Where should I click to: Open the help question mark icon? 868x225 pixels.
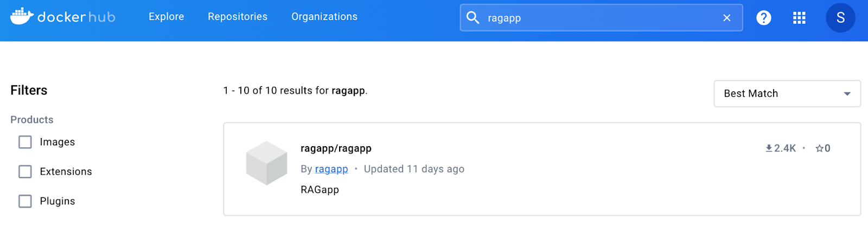(x=764, y=18)
